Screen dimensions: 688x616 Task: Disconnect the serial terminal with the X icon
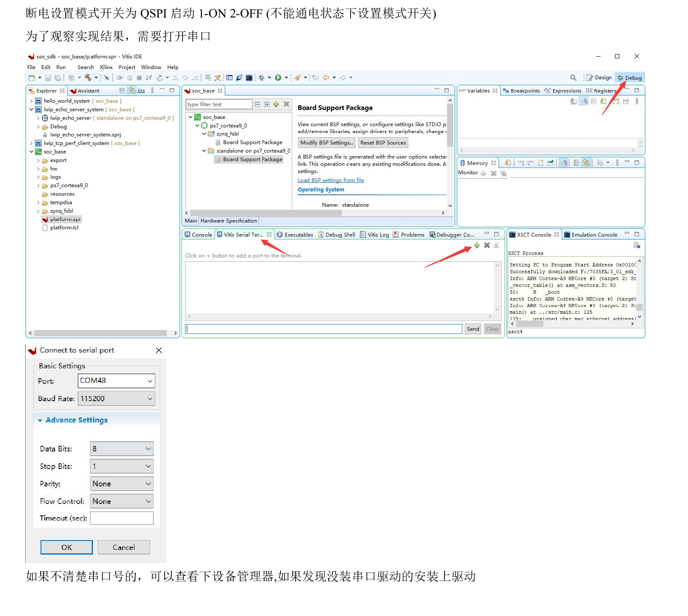tap(487, 246)
